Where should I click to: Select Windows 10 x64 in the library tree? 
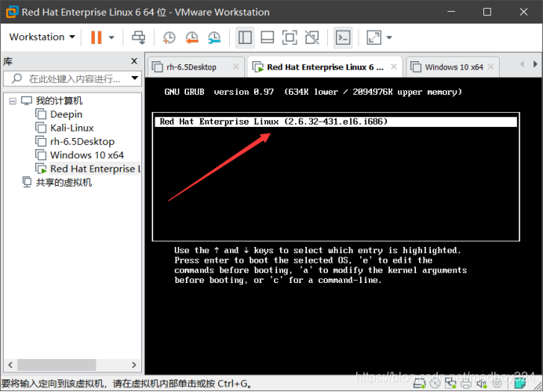pos(87,155)
